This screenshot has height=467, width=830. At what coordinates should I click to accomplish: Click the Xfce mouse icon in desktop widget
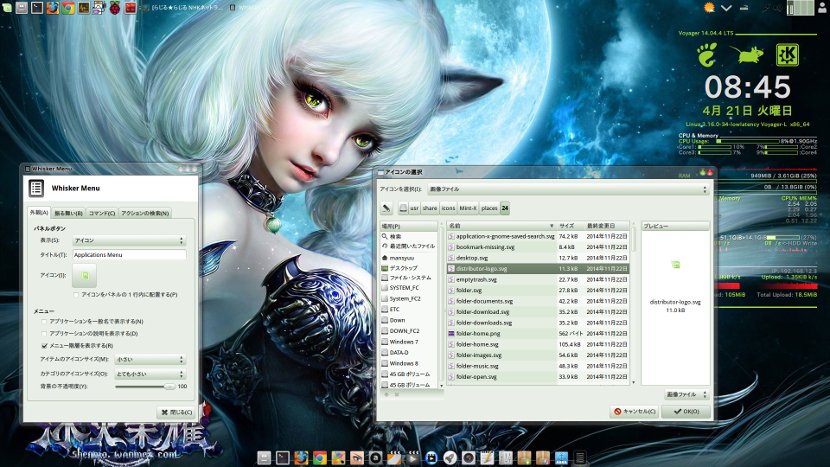747,54
